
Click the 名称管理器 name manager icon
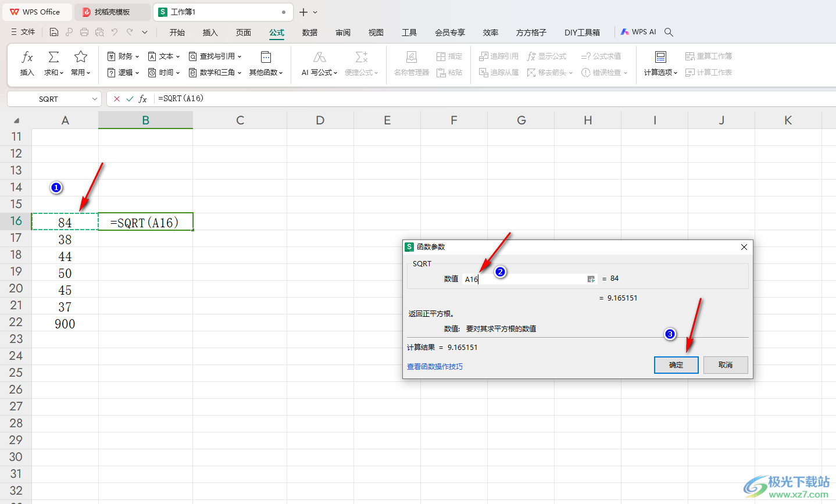pos(411,56)
